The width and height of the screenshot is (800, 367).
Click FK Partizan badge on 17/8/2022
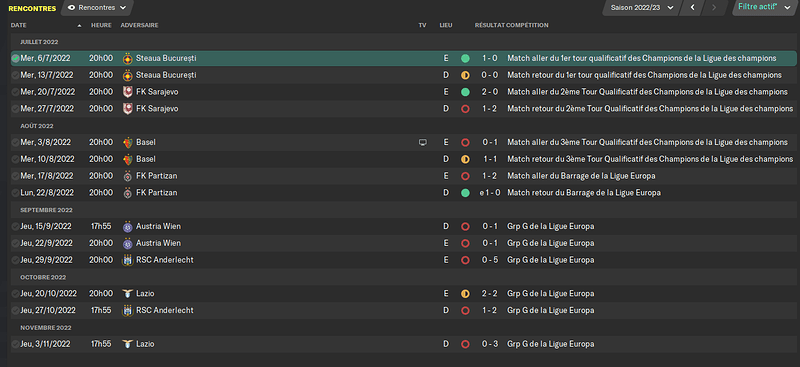pos(128,177)
